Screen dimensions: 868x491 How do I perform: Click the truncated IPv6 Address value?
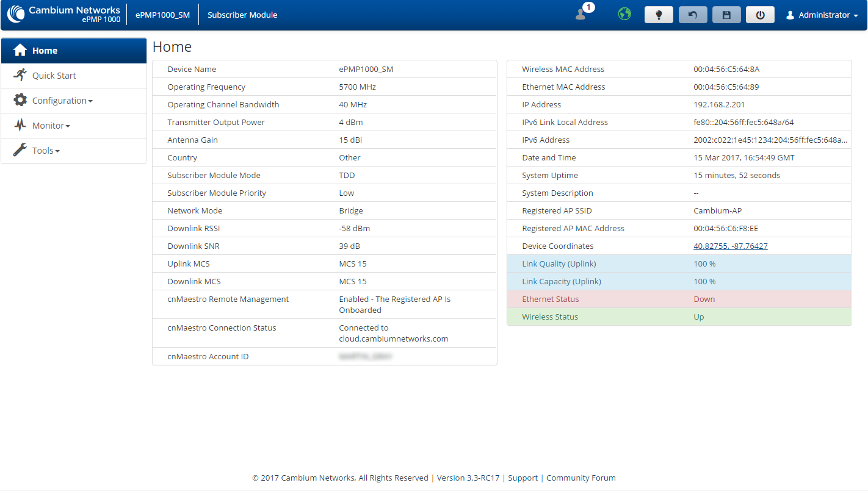770,140
